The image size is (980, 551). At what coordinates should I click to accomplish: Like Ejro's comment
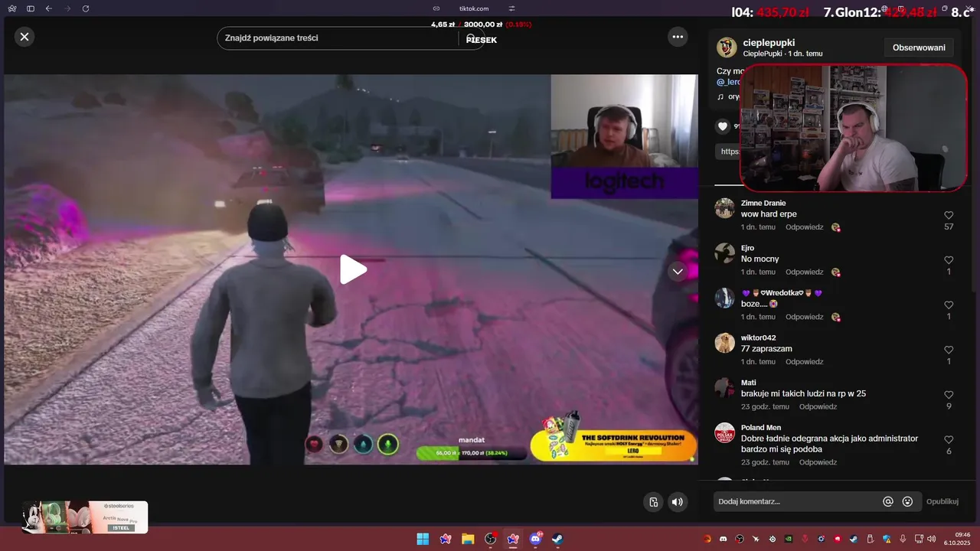(949, 260)
